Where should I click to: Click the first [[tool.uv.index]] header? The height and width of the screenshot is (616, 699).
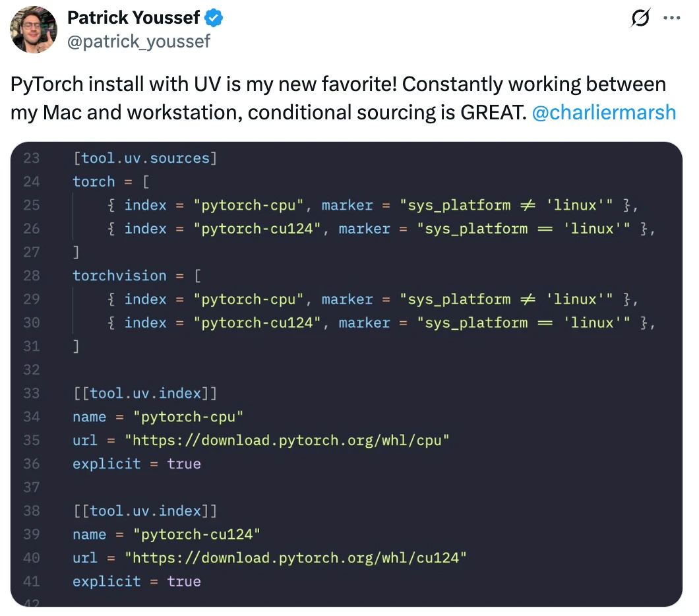145,394
